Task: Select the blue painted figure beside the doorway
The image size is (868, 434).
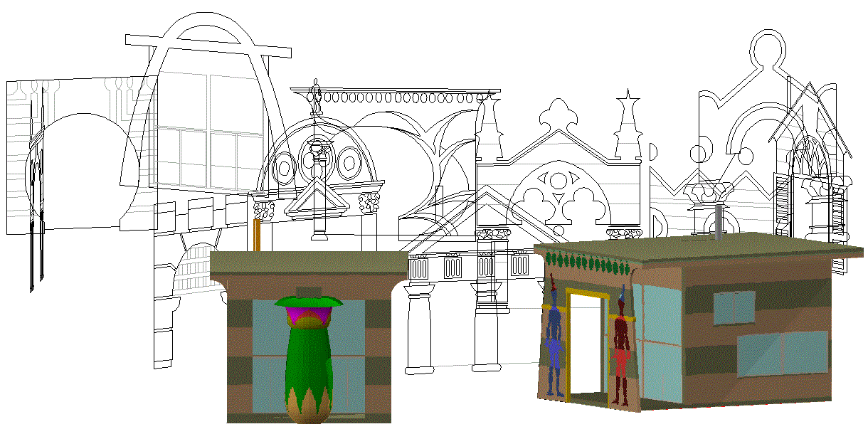Action: point(554,342)
